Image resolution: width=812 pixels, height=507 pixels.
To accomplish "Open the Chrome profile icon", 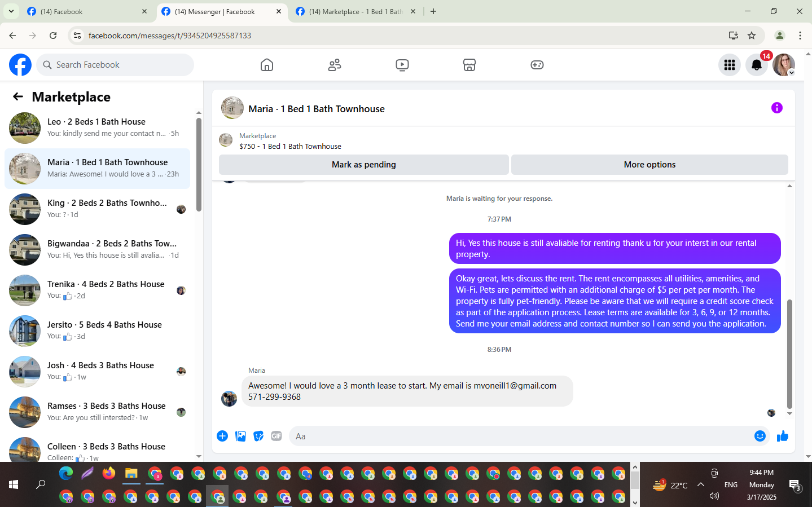I will (780, 36).
